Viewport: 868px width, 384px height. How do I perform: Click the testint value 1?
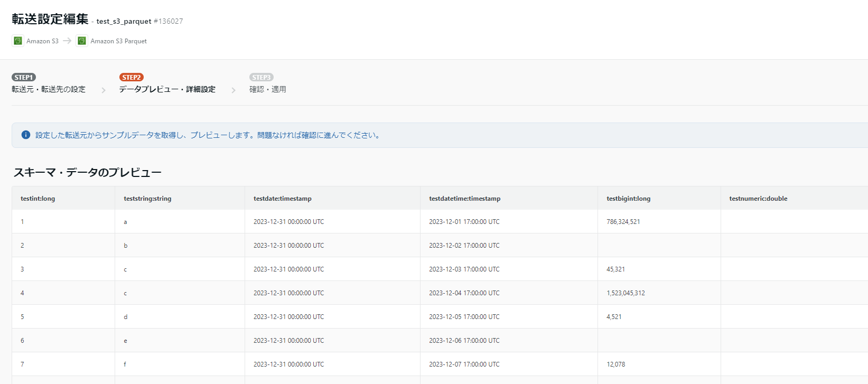tap(22, 222)
